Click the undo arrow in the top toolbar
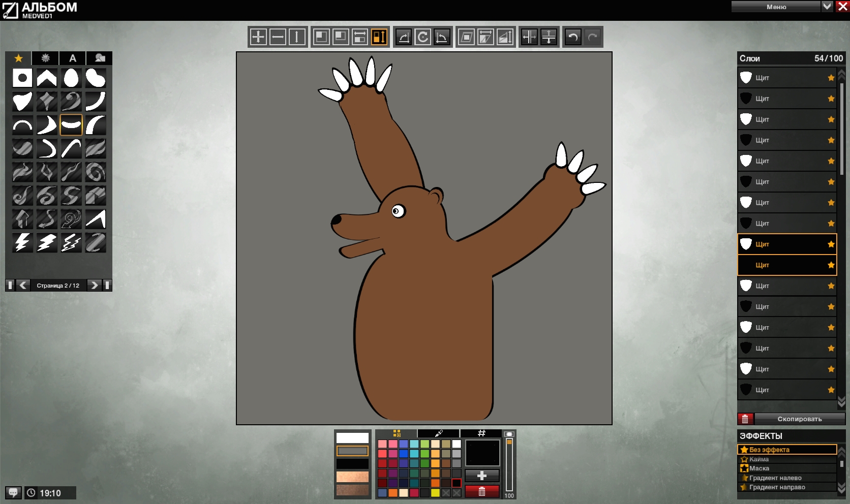The width and height of the screenshot is (850, 504). (573, 37)
